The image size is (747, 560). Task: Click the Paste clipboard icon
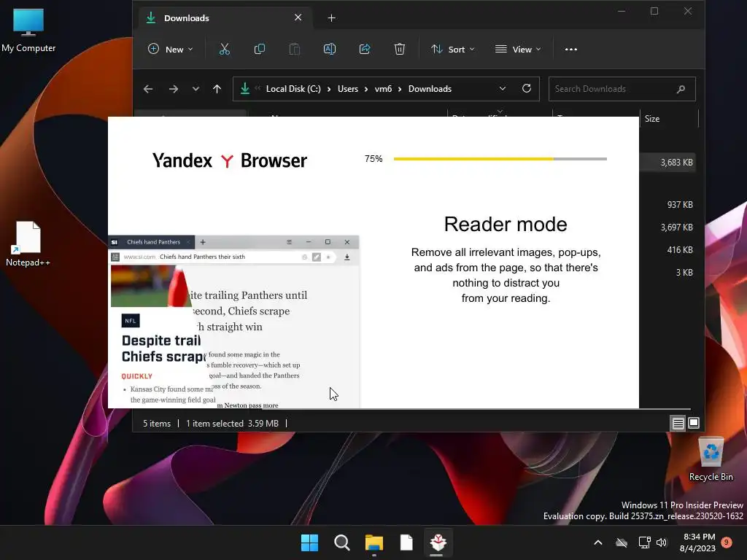(295, 49)
